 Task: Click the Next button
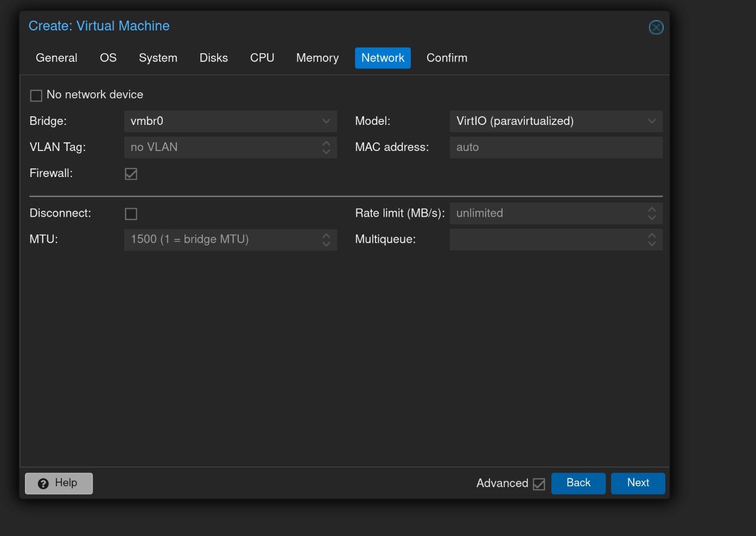tap(638, 483)
